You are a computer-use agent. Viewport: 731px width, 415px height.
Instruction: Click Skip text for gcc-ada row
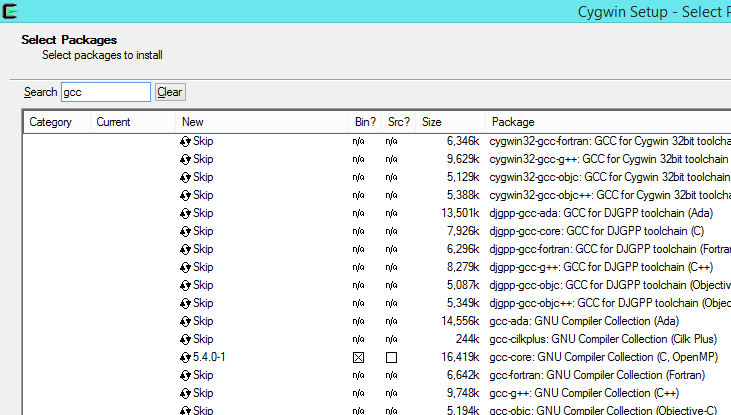[203, 321]
